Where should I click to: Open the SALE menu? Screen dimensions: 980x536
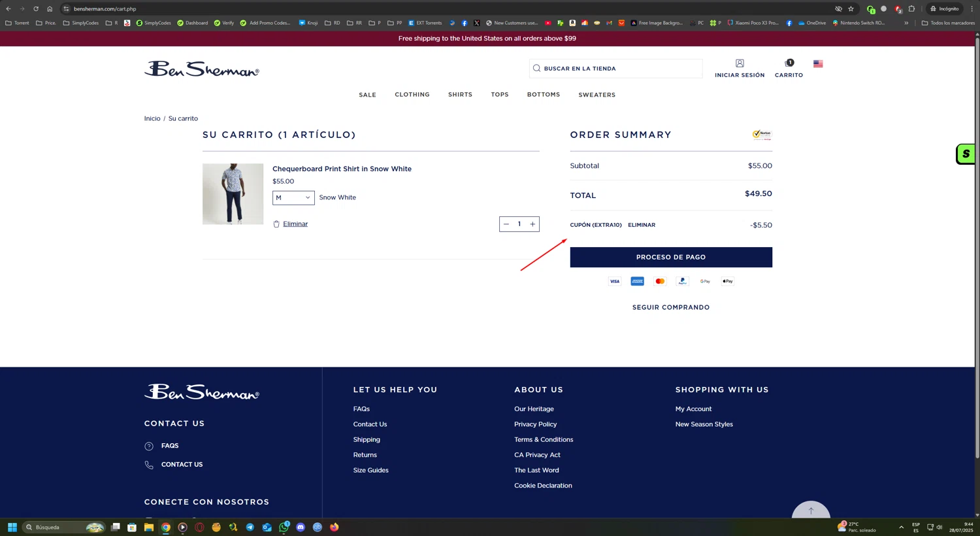point(367,95)
